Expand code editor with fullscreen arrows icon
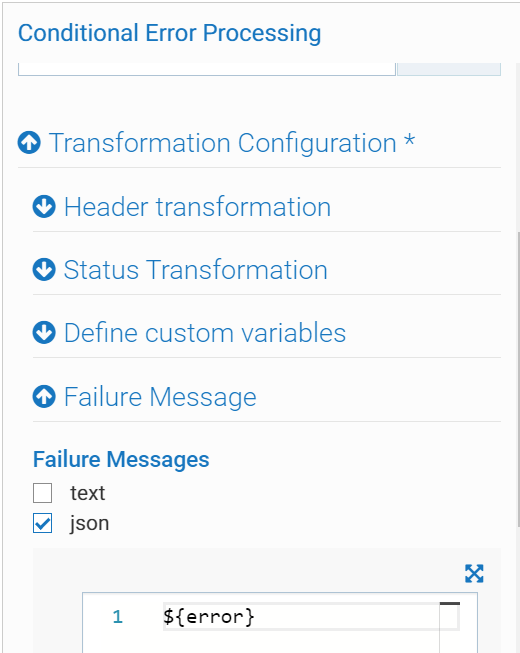The image size is (520, 653). 474,573
